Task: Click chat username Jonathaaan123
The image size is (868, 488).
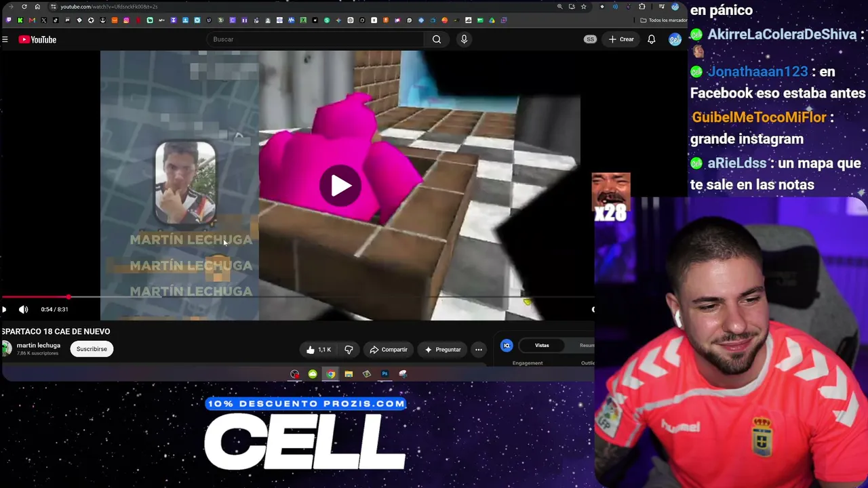Action: (757, 71)
